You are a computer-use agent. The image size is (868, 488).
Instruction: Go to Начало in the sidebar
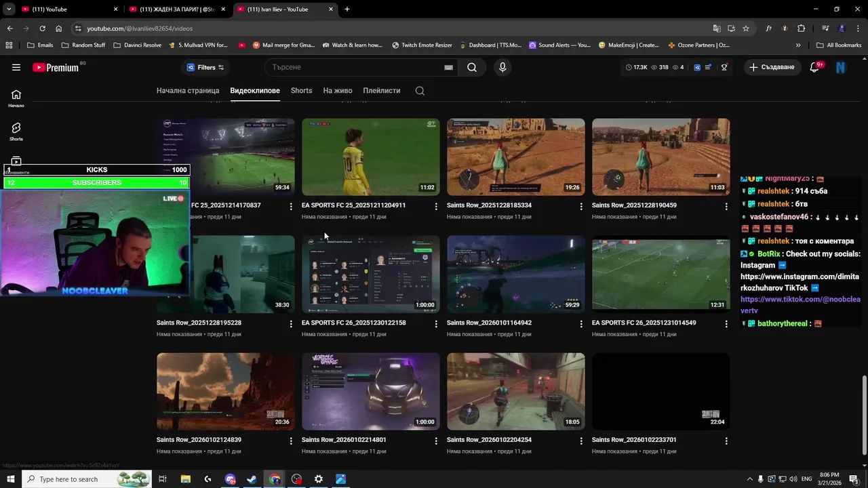(x=16, y=98)
